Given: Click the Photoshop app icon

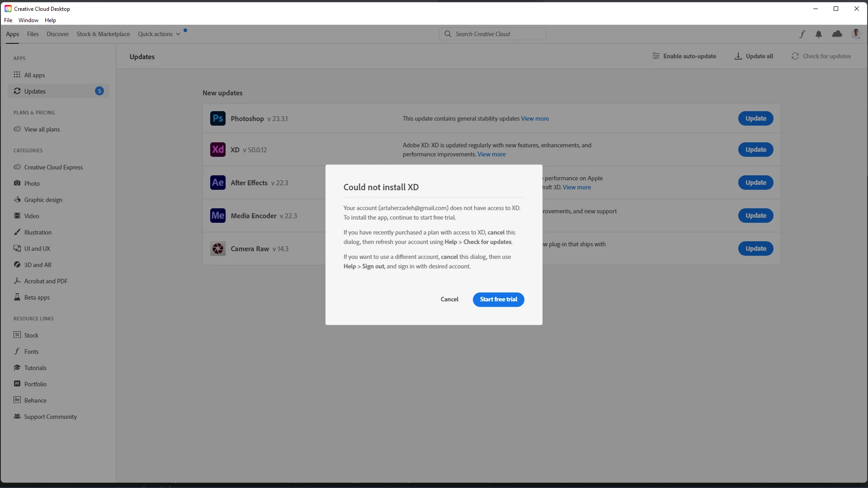Looking at the screenshot, I should coord(217,118).
